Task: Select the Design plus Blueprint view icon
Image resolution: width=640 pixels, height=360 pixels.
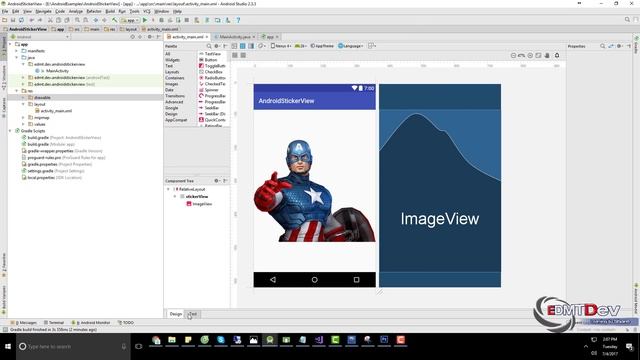Action: pos(251,46)
